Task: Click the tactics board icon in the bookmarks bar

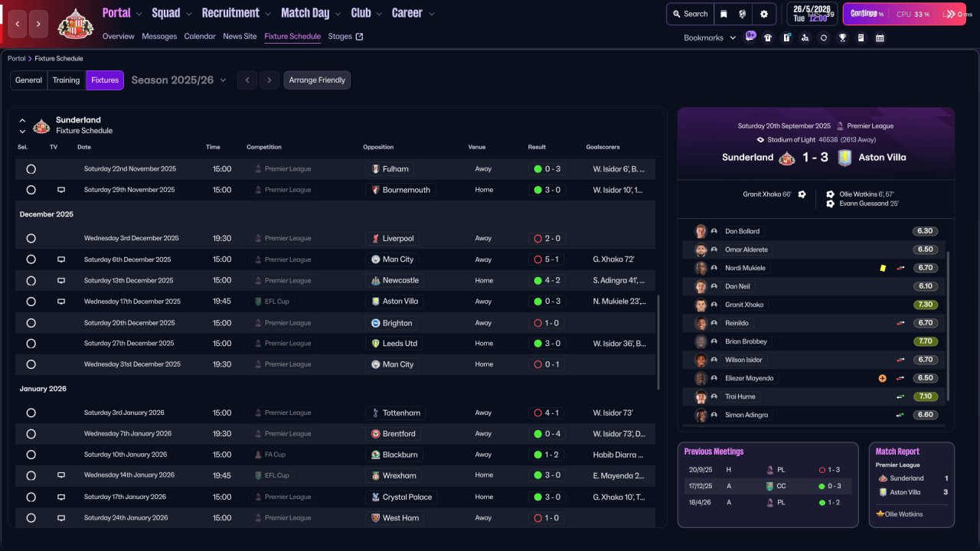Action: coord(786,37)
